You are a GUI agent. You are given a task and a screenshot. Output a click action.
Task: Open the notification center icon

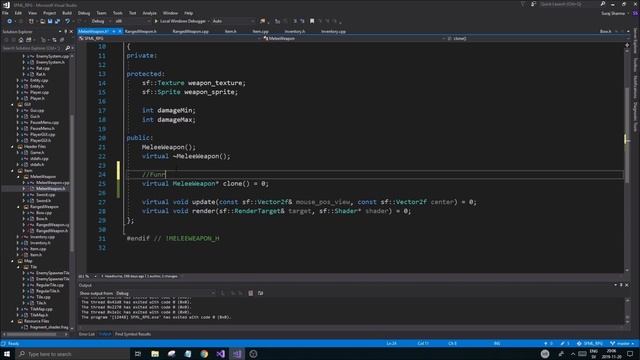(630, 354)
